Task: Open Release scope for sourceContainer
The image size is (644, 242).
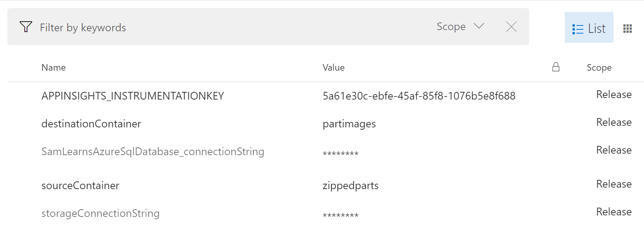Action: coord(613,184)
